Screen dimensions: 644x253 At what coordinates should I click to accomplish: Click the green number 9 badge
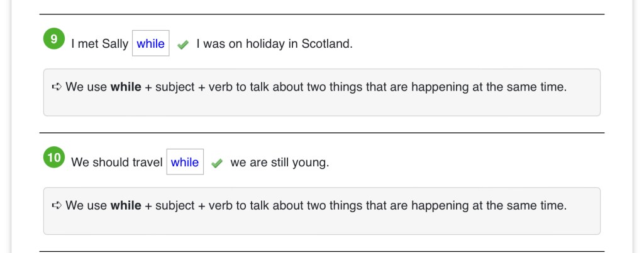coord(54,40)
